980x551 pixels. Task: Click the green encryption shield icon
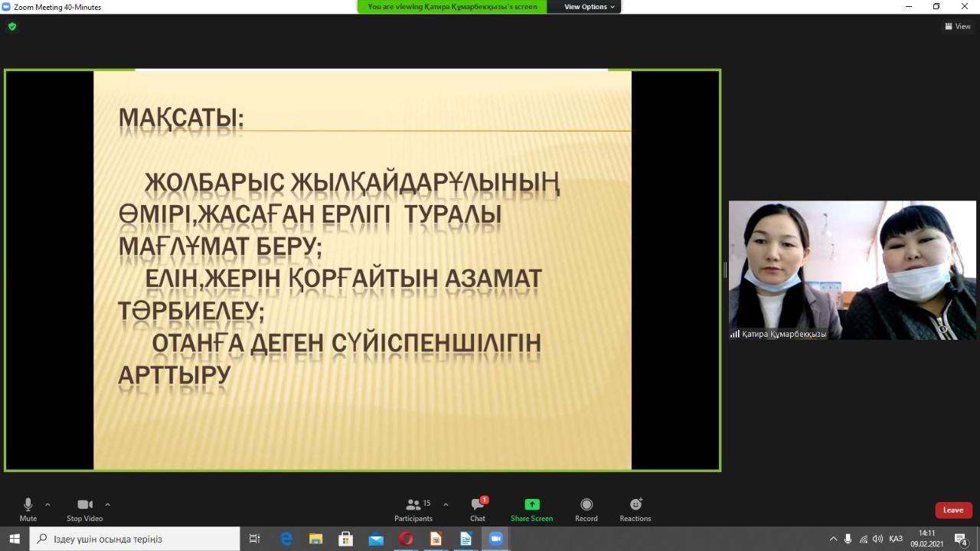11,26
